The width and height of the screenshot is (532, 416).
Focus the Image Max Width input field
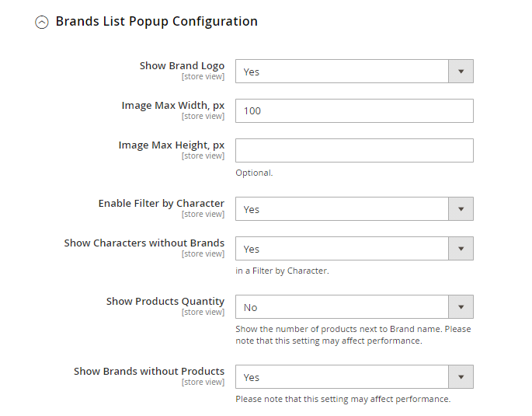click(354, 111)
